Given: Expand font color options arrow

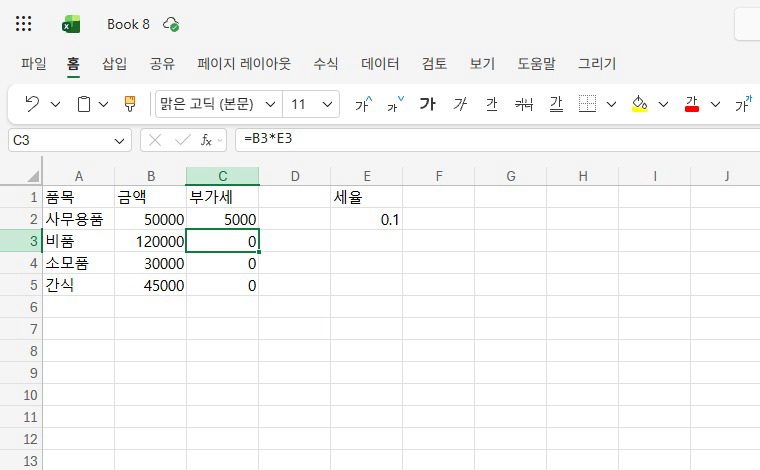Looking at the screenshot, I should pyautogui.click(x=715, y=104).
